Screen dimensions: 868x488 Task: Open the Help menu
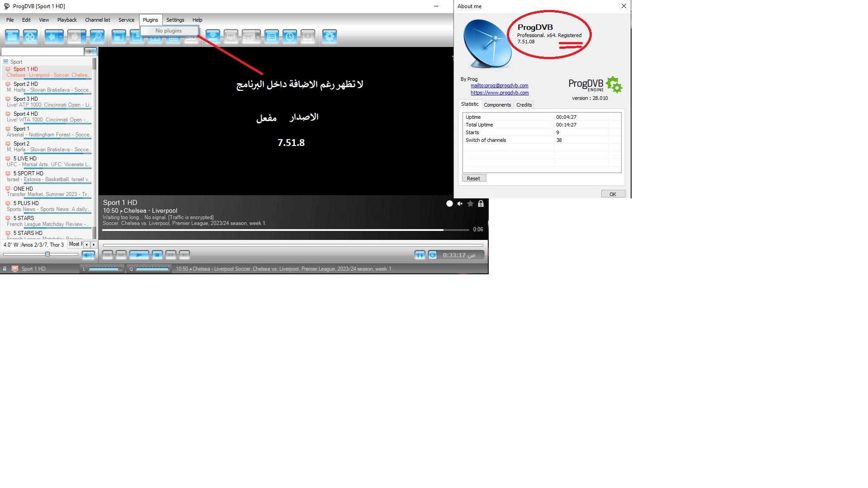pyautogui.click(x=197, y=20)
